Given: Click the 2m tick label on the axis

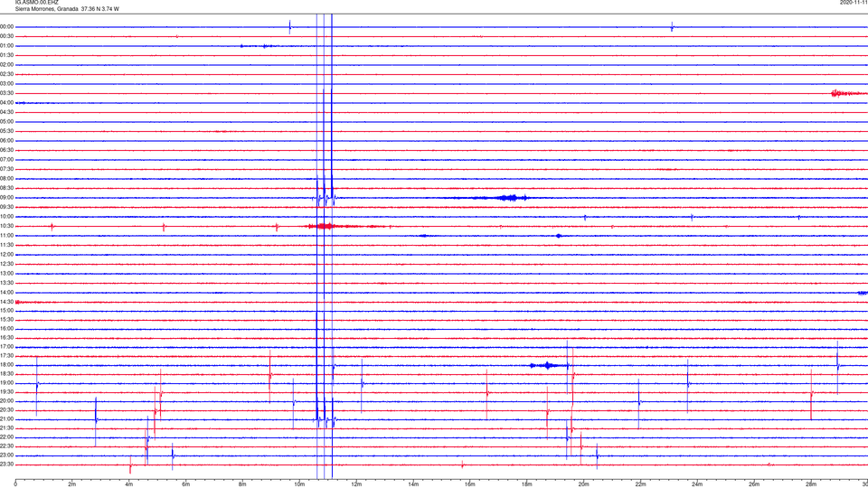Looking at the screenshot, I should tap(72, 484).
